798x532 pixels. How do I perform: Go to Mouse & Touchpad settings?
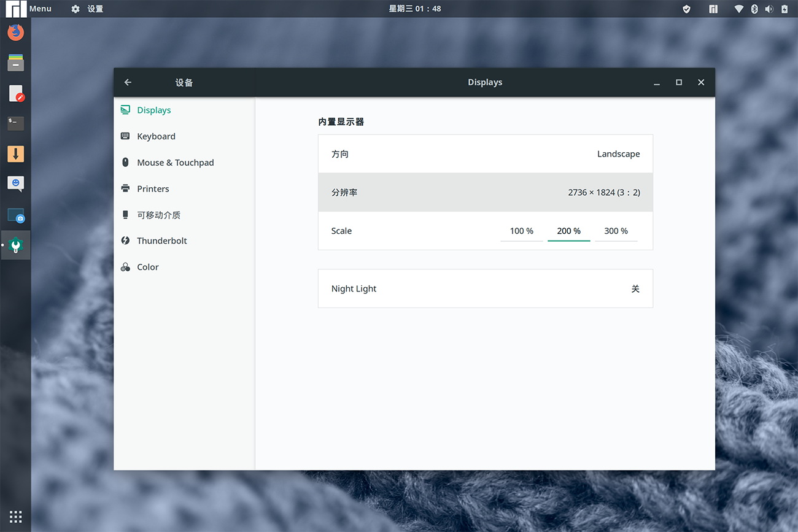pyautogui.click(x=175, y=163)
